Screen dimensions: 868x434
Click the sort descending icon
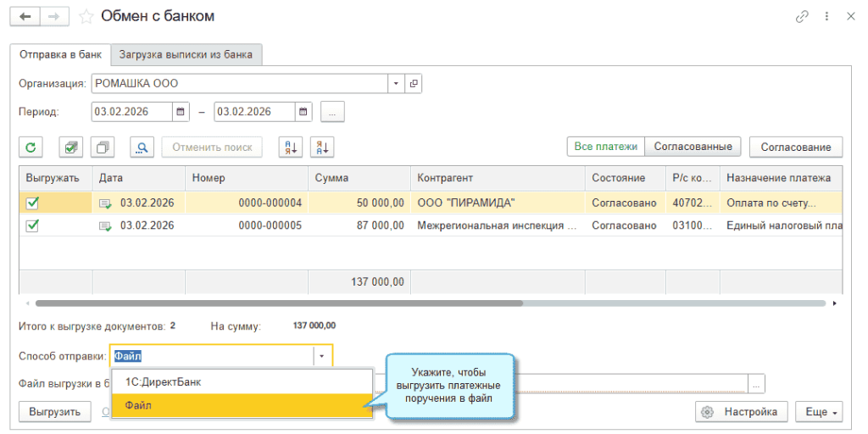[322, 147]
